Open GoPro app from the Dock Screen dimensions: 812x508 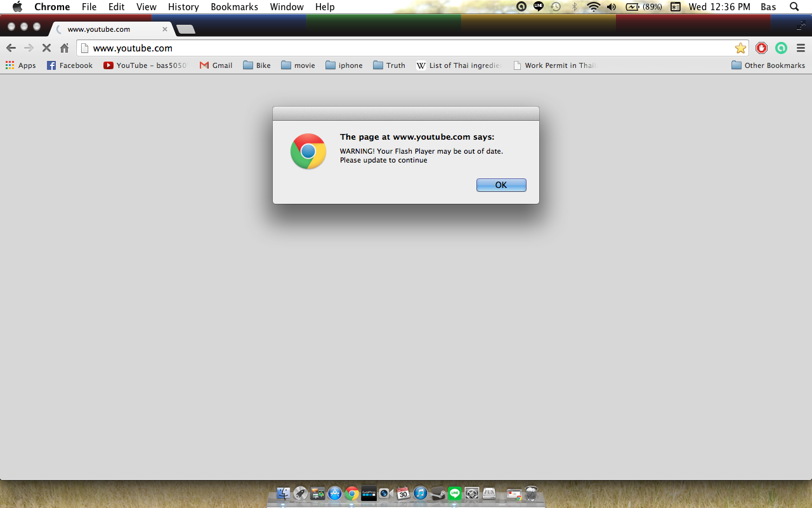coord(369,493)
